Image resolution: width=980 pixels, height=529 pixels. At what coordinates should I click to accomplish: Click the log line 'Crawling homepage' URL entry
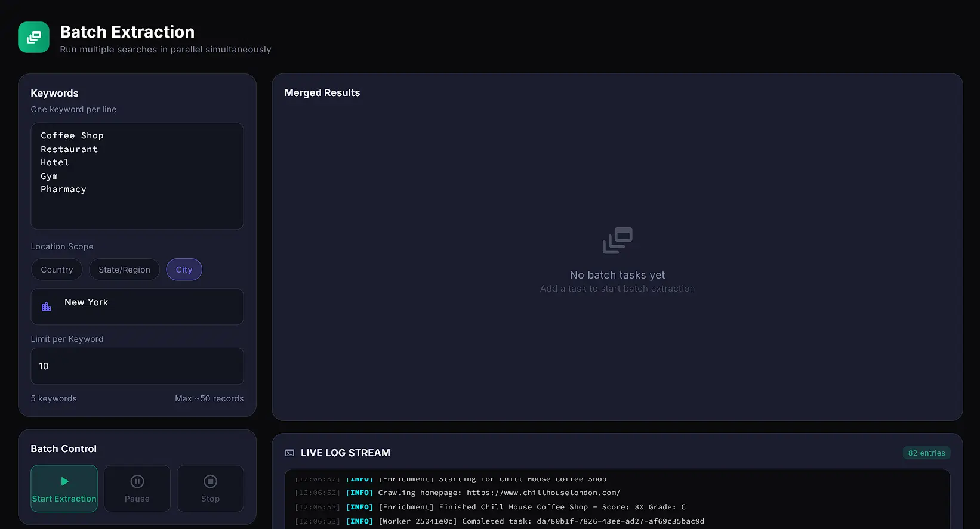point(458,493)
